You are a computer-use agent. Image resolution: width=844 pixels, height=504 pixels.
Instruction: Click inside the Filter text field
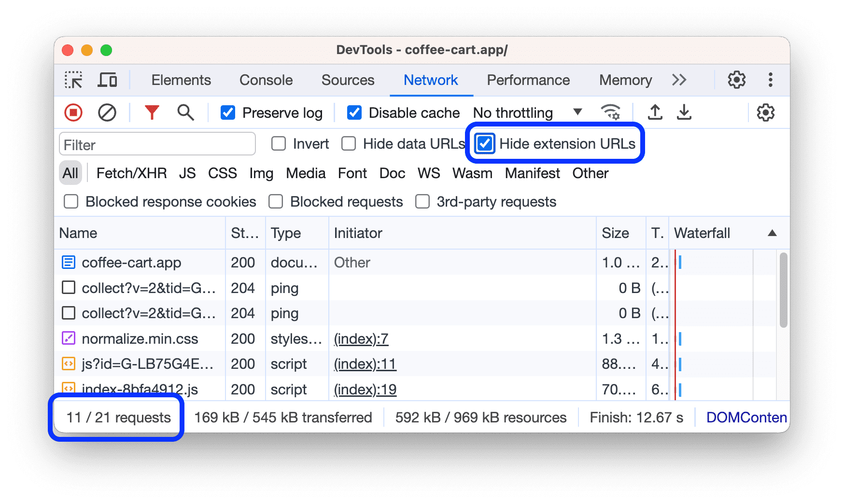(157, 144)
